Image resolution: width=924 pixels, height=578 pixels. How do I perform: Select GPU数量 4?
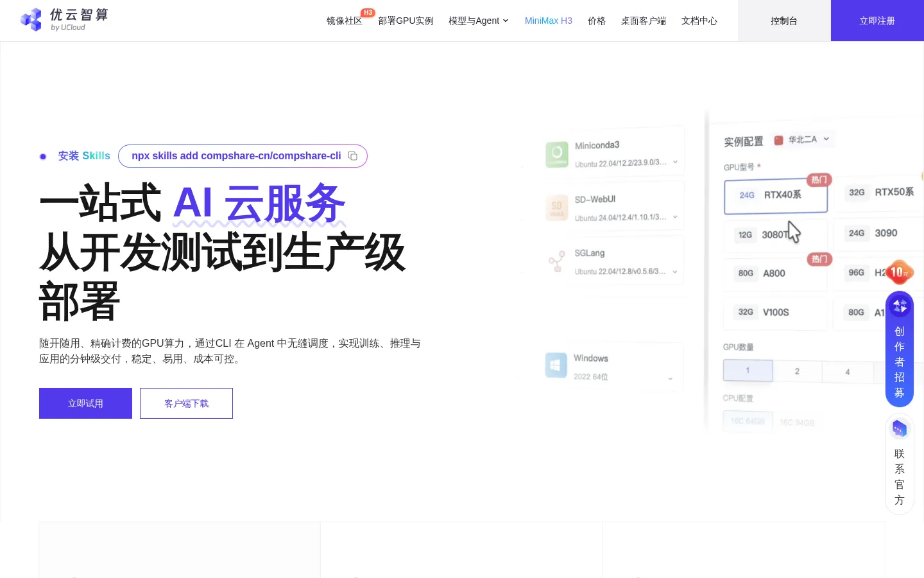click(x=848, y=372)
